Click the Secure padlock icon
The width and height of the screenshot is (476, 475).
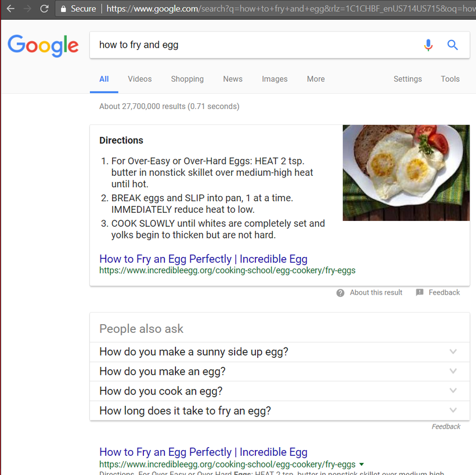click(x=63, y=9)
